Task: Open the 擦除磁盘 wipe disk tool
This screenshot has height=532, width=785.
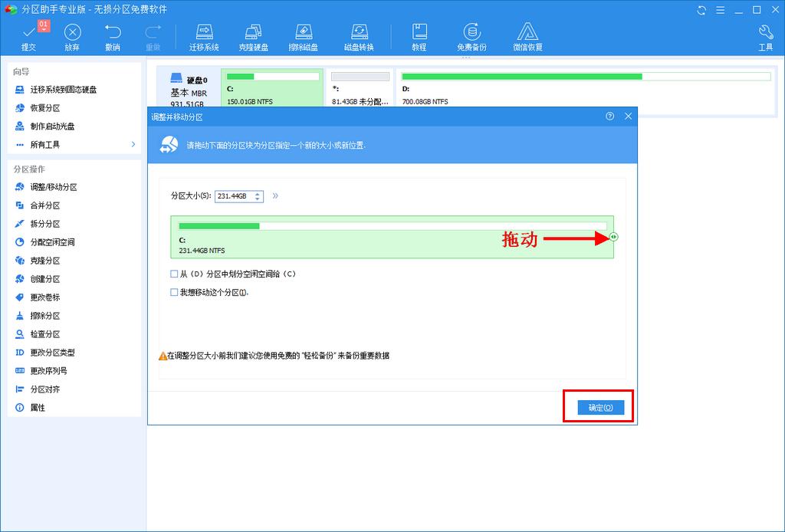Action: [x=304, y=36]
